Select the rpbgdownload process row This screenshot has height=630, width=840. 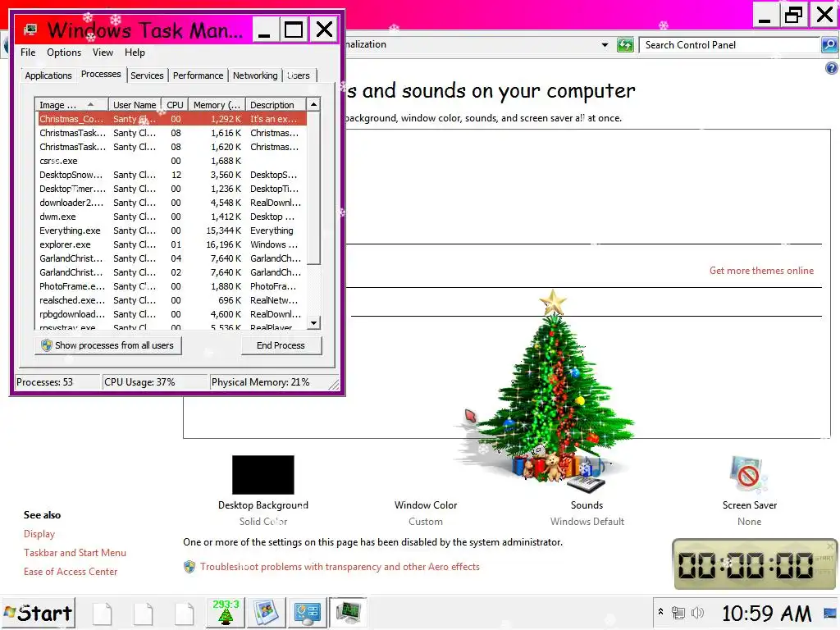171,314
